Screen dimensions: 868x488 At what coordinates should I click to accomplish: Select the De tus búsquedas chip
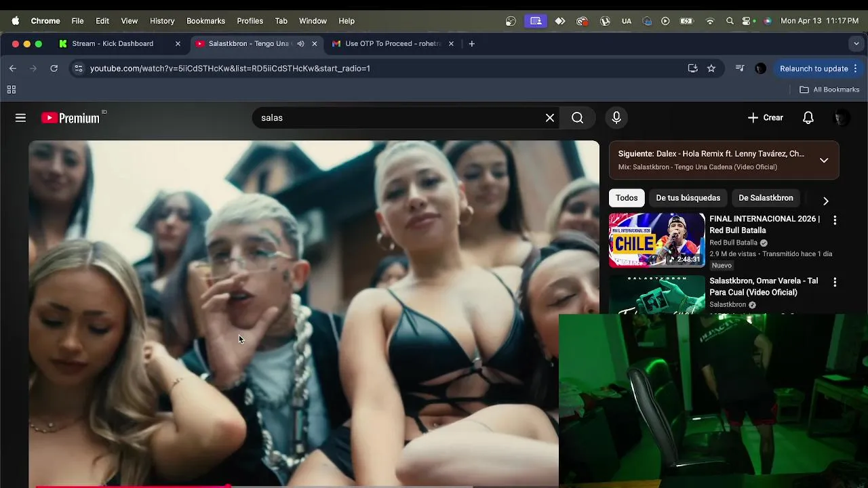click(688, 198)
